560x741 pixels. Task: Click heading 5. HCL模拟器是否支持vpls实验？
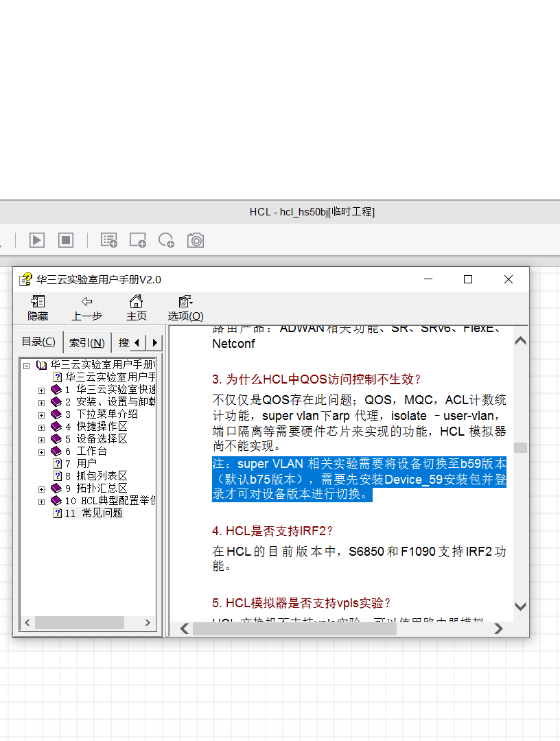point(301,603)
